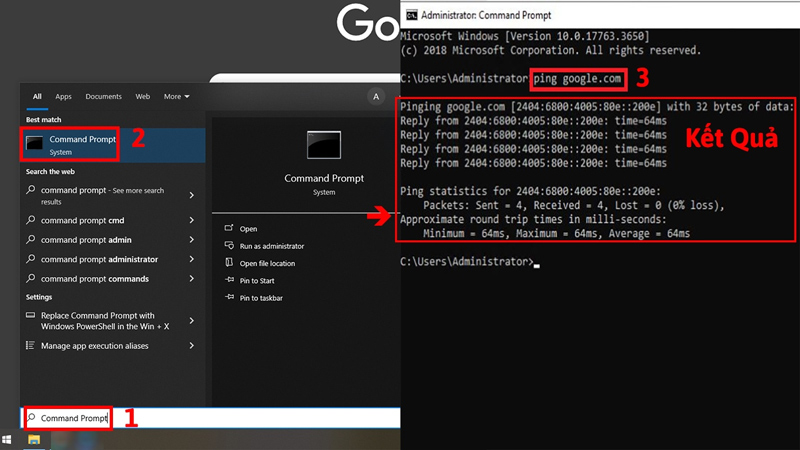Image resolution: width=800 pixels, height=450 pixels.
Task: Expand the More dropdown filter
Action: [x=177, y=97]
